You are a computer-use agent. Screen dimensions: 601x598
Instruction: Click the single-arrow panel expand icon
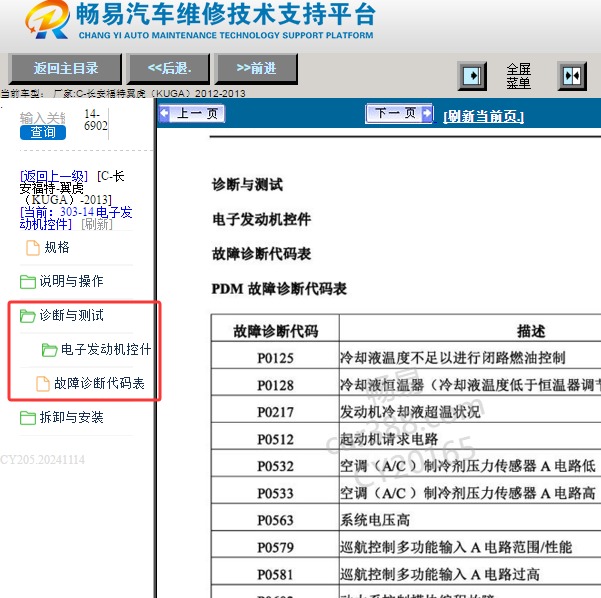[x=472, y=76]
